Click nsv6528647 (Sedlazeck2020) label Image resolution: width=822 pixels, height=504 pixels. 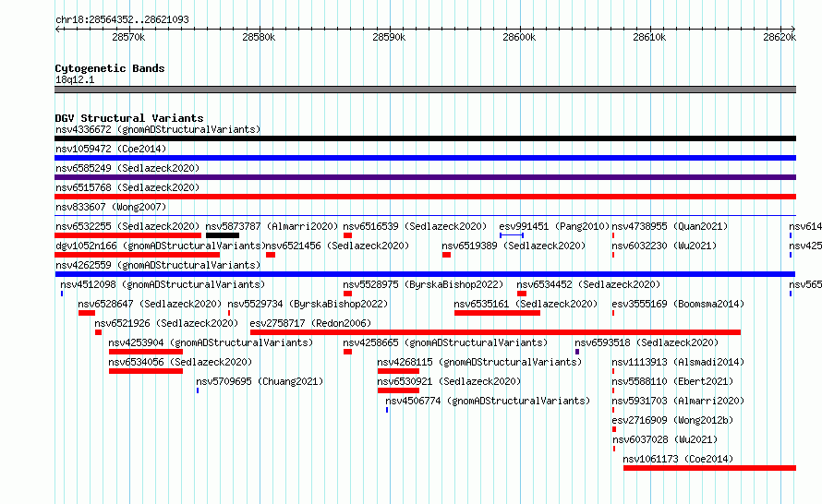150,304
